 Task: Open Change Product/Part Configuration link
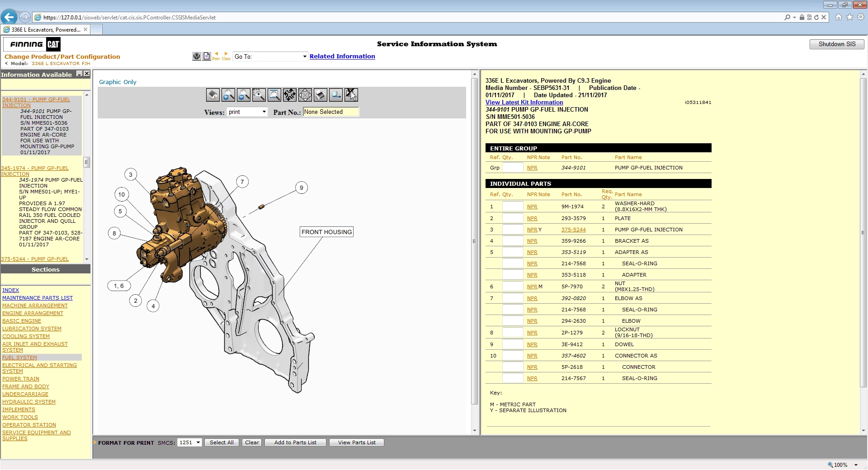pyautogui.click(x=62, y=56)
